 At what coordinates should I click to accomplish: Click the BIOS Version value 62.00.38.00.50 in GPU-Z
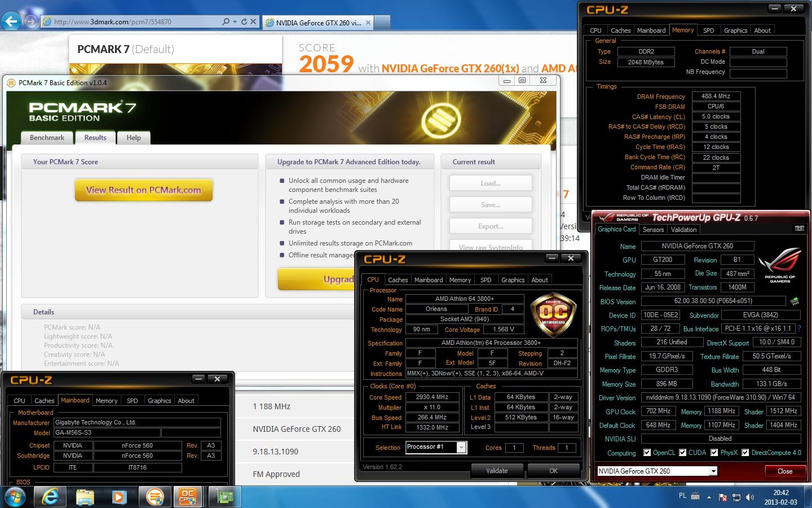click(713, 301)
